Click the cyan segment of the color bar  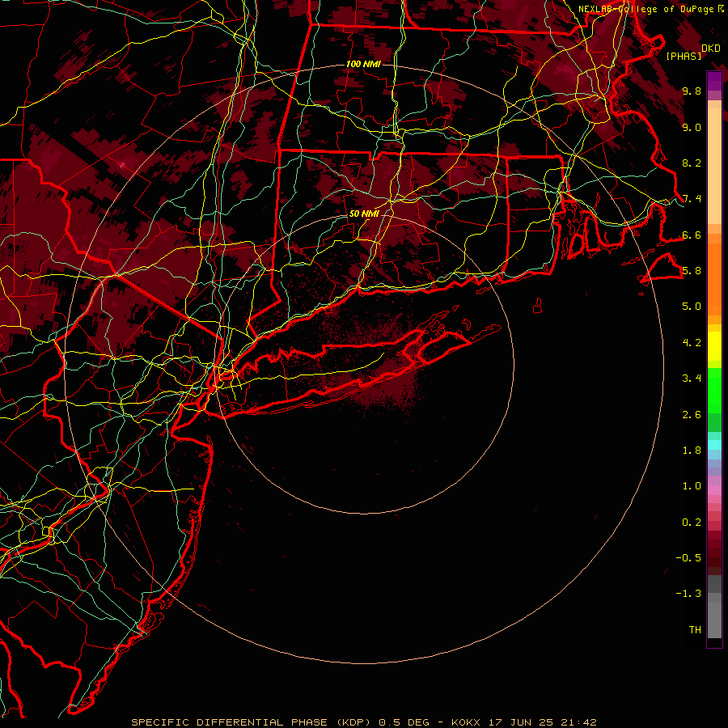[714, 445]
